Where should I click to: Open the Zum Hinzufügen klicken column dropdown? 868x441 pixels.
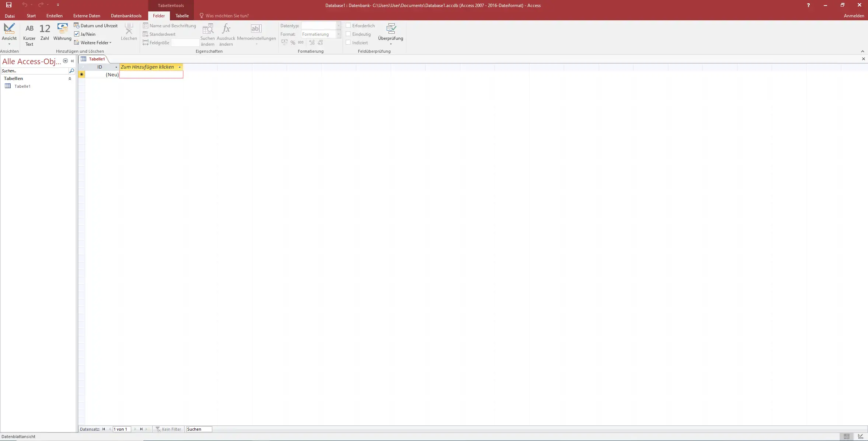tap(179, 67)
